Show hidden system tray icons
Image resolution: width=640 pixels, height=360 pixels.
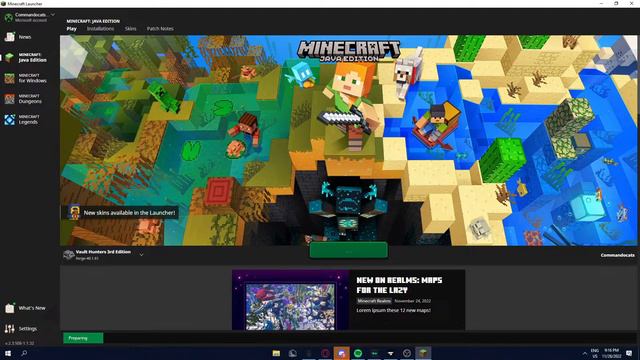584,353
